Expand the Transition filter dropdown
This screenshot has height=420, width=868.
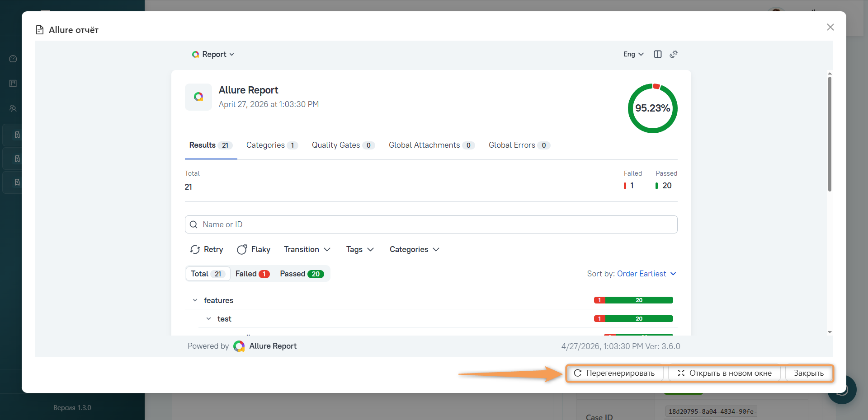coord(307,249)
